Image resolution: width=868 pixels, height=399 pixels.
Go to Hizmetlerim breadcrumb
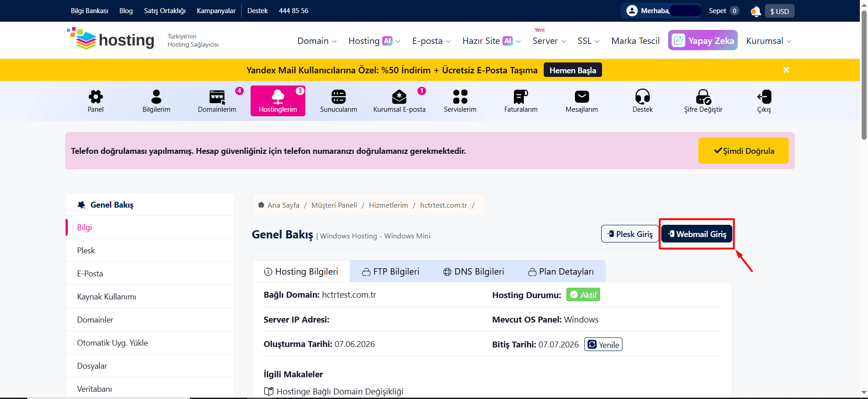click(389, 205)
